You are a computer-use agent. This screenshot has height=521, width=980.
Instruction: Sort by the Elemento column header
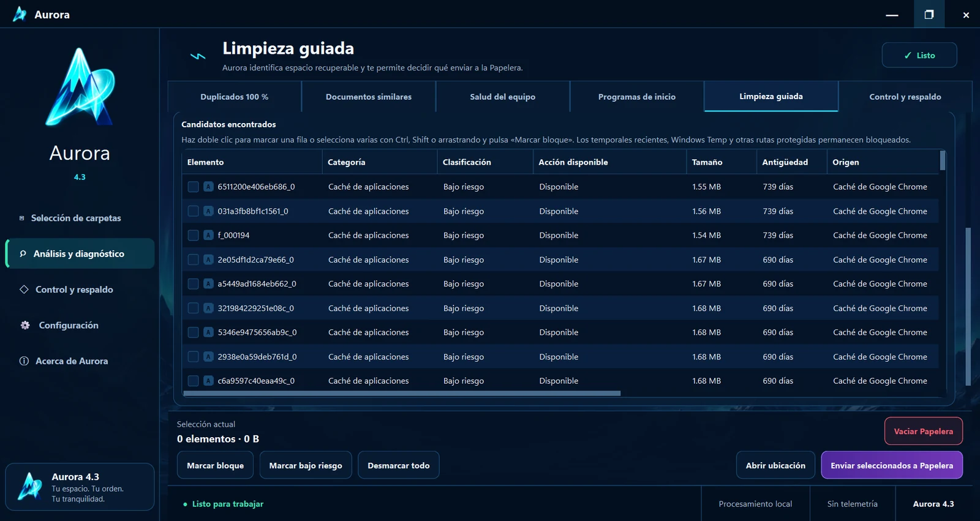click(x=252, y=162)
